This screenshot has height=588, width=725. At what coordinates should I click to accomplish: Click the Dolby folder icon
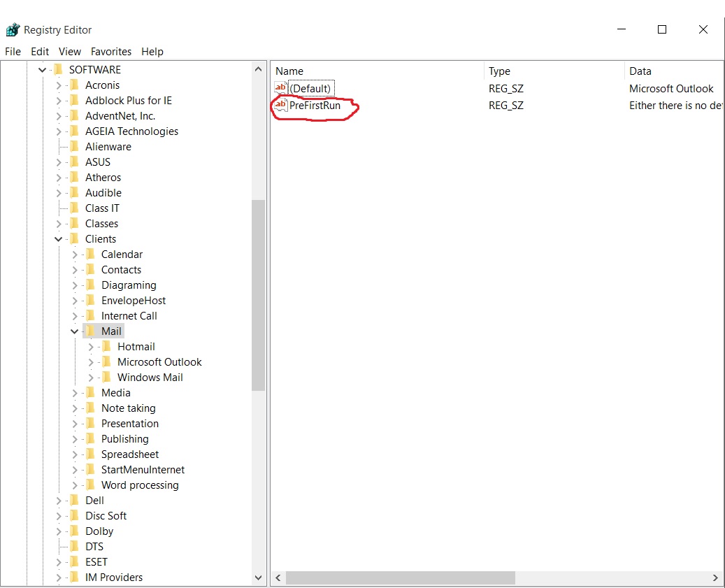tap(74, 531)
